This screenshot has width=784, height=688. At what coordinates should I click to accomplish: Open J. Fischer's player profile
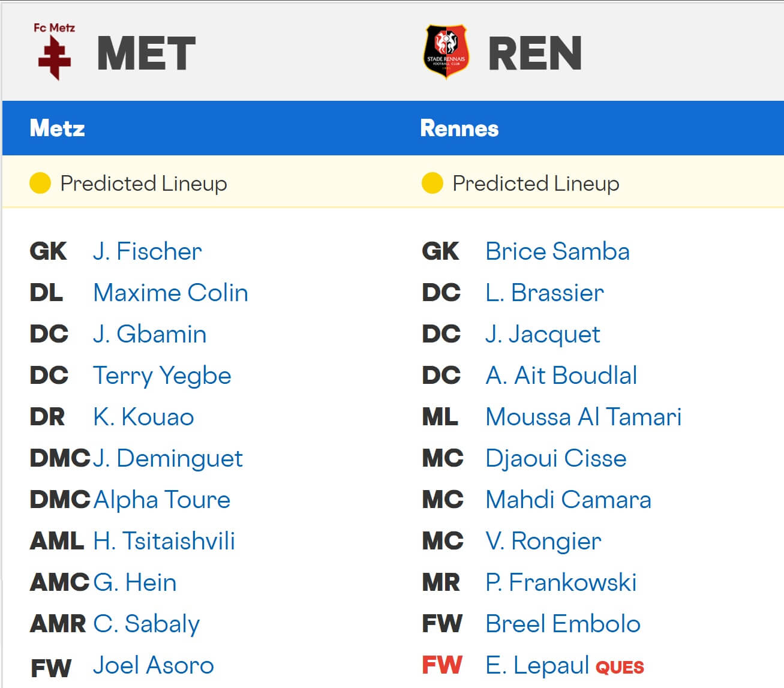pos(147,251)
